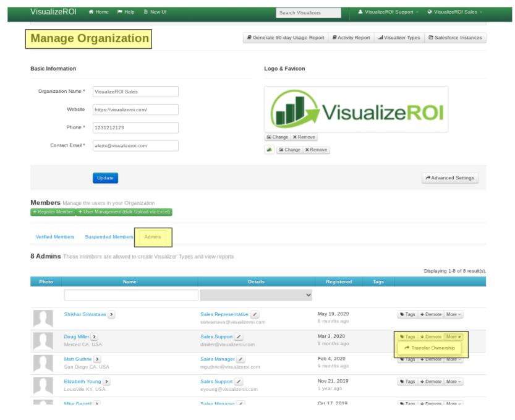The width and height of the screenshot is (515, 420).
Task: Open the VisualizeROI Sales organization dropdown
Action: click(455, 12)
